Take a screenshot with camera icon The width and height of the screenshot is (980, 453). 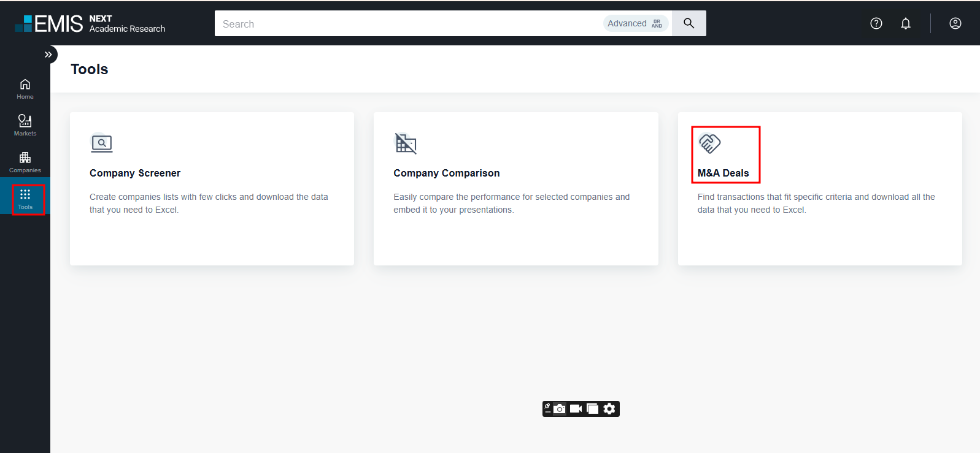click(560, 409)
